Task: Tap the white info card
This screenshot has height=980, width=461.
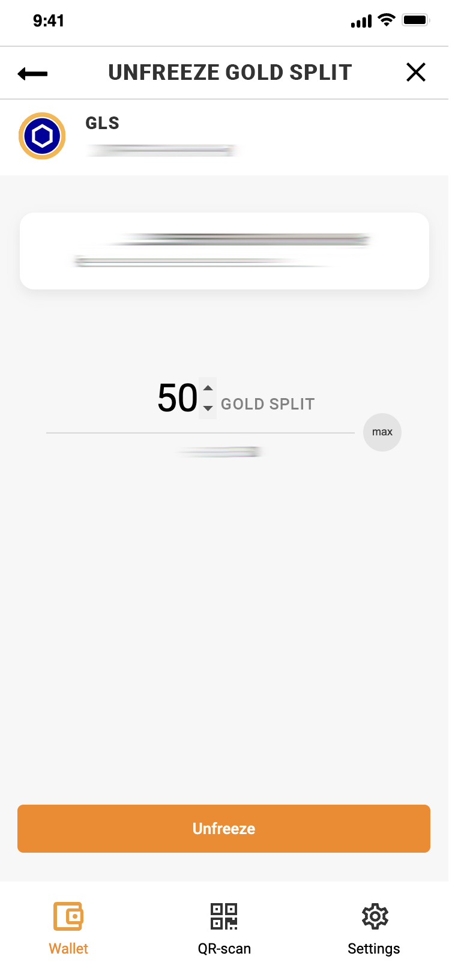Action: pyautogui.click(x=224, y=251)
